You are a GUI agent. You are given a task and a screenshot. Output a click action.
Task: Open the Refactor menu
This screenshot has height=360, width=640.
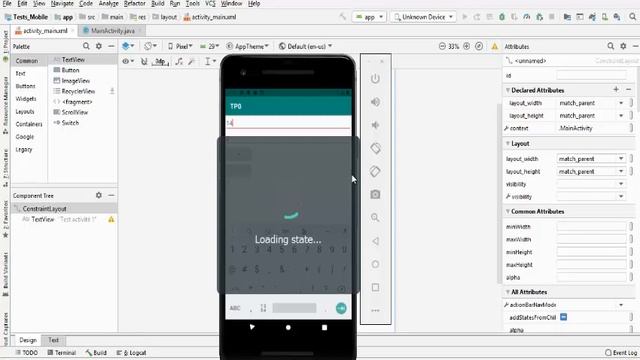point(134,4)
